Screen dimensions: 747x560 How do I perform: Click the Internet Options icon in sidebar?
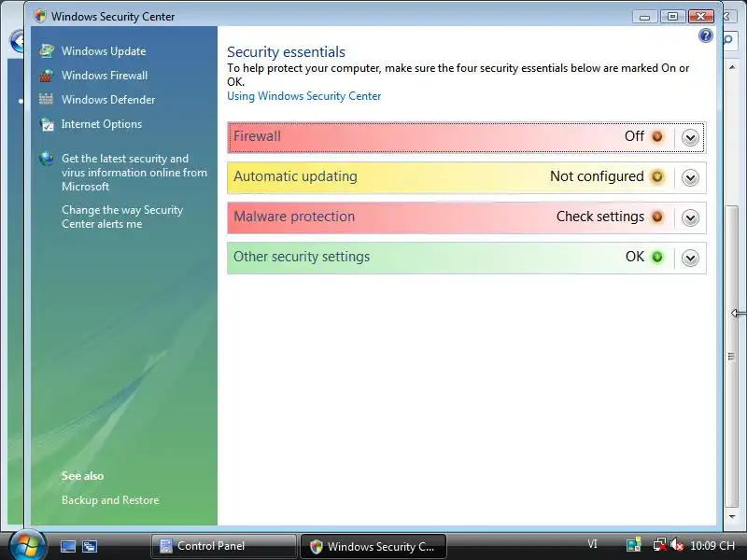[47, 124]
